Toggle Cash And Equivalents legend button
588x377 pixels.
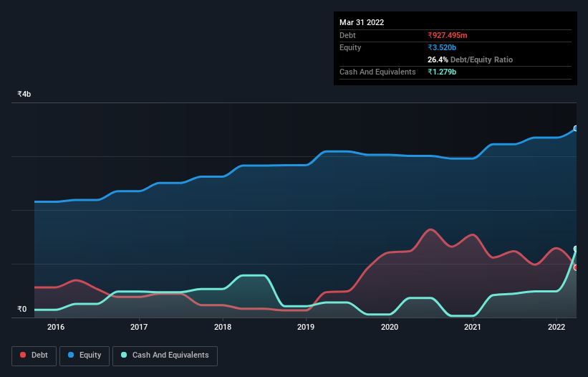click(165, 355)
